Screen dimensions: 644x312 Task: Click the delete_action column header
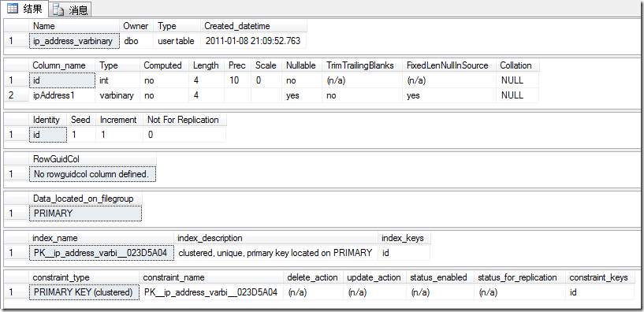pyautogui.click(x=314, y=277)
